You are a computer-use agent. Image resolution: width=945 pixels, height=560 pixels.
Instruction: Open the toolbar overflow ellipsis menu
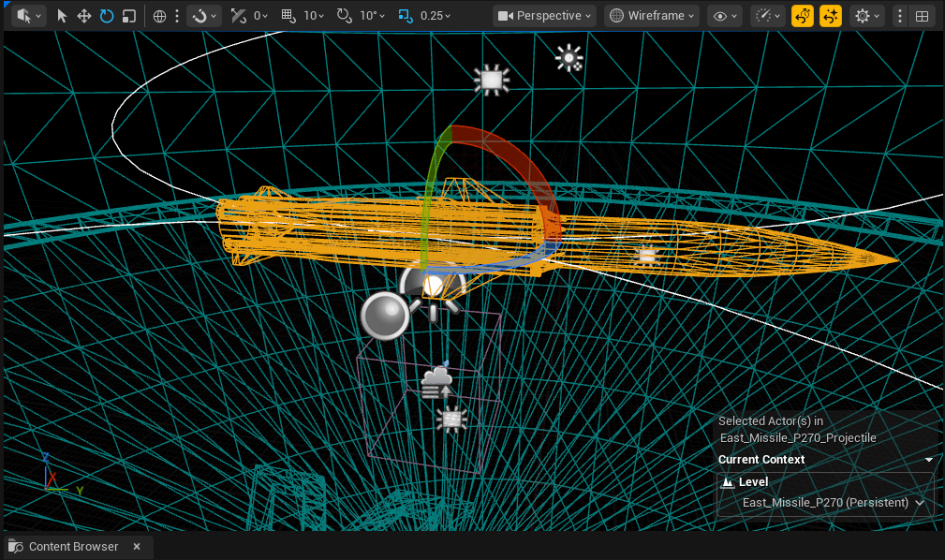click(900, 15)
